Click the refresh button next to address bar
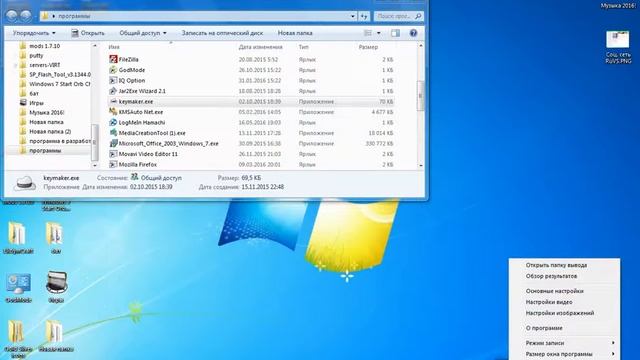 tap(364, 16)
